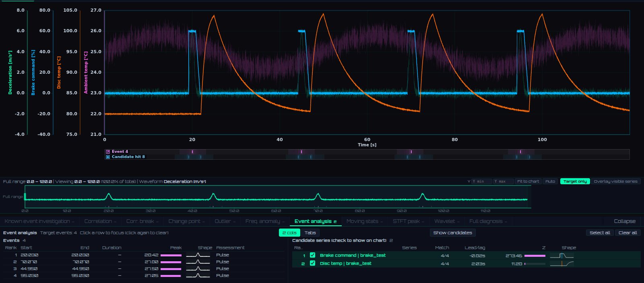Viewport: 644px width, 283px height.
Task: Click shape sparkline for Brake command candidate
Action: tap(562, 256)
